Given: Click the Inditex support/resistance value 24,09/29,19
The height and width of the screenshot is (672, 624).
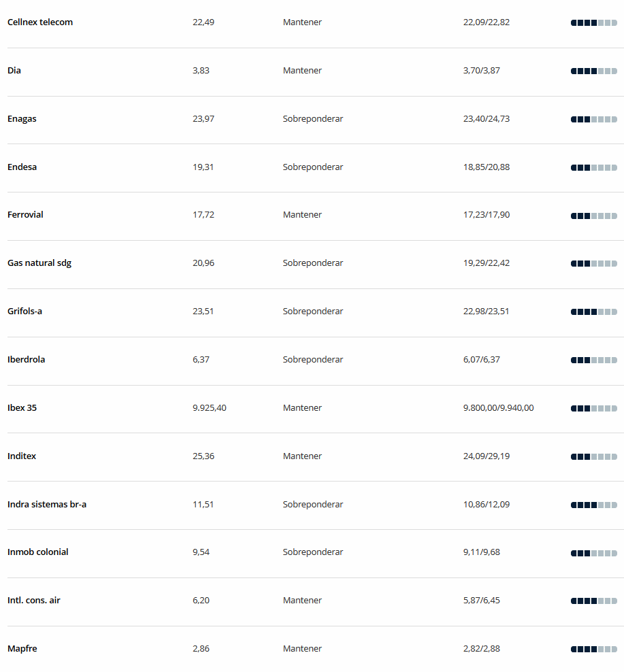Looking at the screenshot, I should tap(487, 456).
